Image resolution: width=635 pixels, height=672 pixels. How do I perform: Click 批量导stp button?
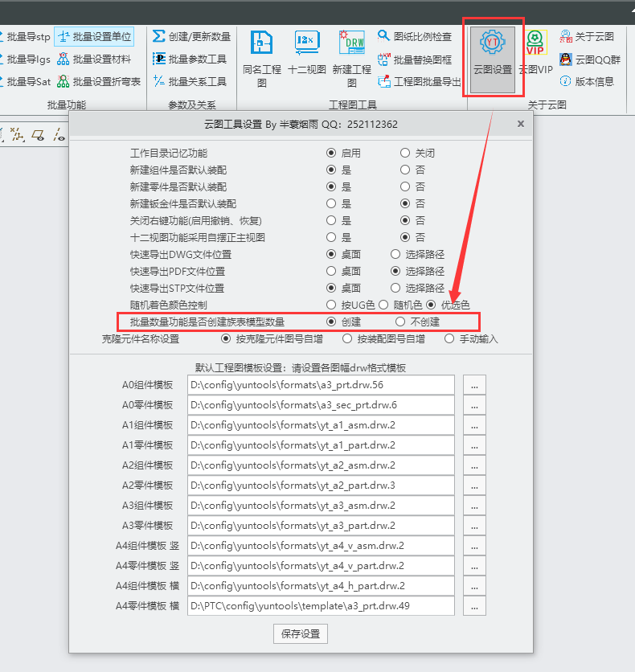click(x=25, y=37)
